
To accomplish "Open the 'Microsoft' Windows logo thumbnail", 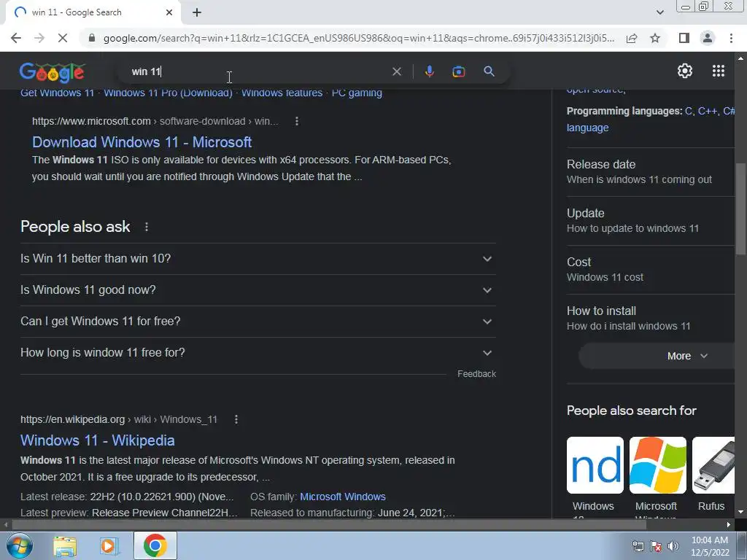I will click(657, 465).
